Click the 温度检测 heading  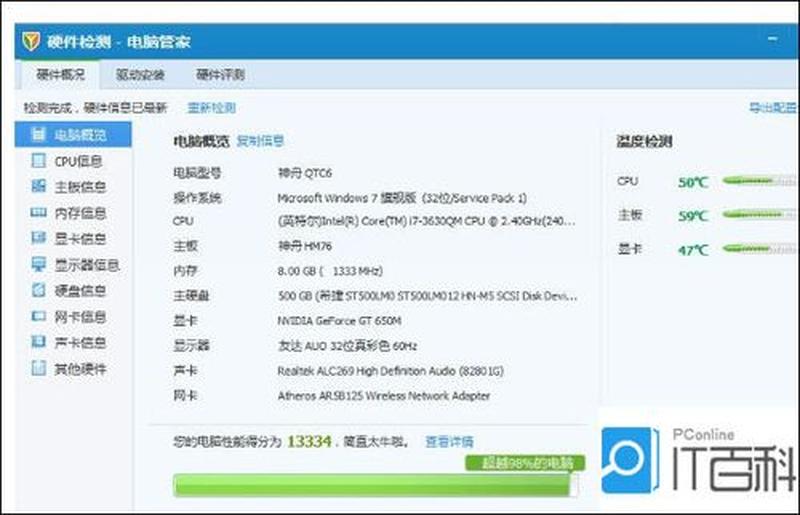[x=644, y=141]
